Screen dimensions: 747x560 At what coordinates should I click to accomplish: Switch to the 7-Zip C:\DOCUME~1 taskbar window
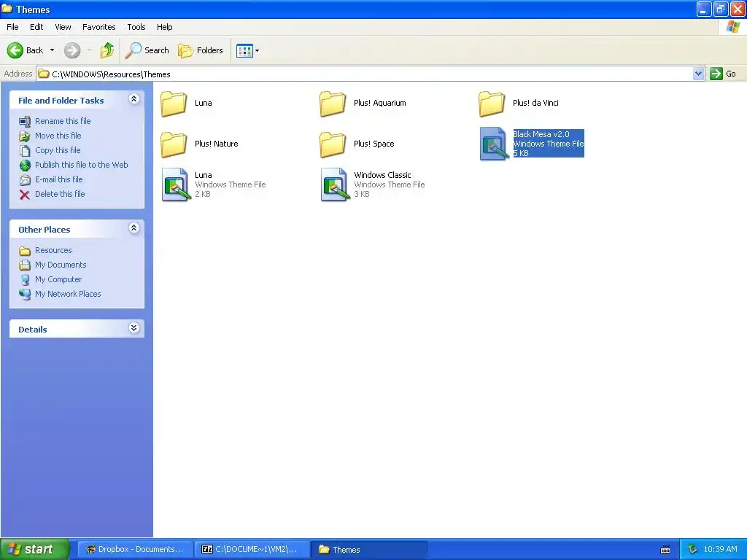252,550
